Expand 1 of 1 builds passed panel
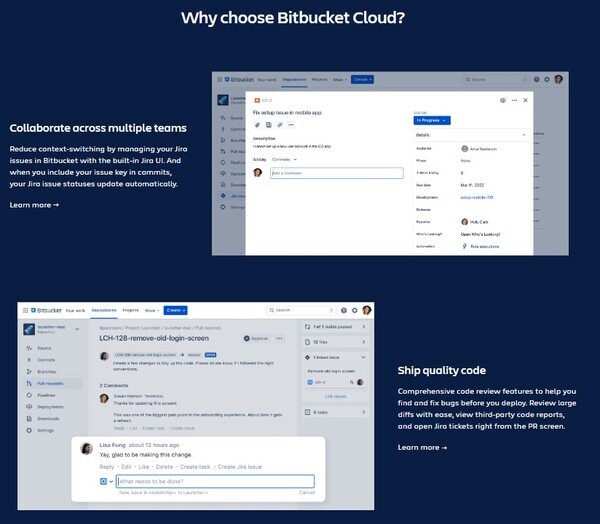 336,327
